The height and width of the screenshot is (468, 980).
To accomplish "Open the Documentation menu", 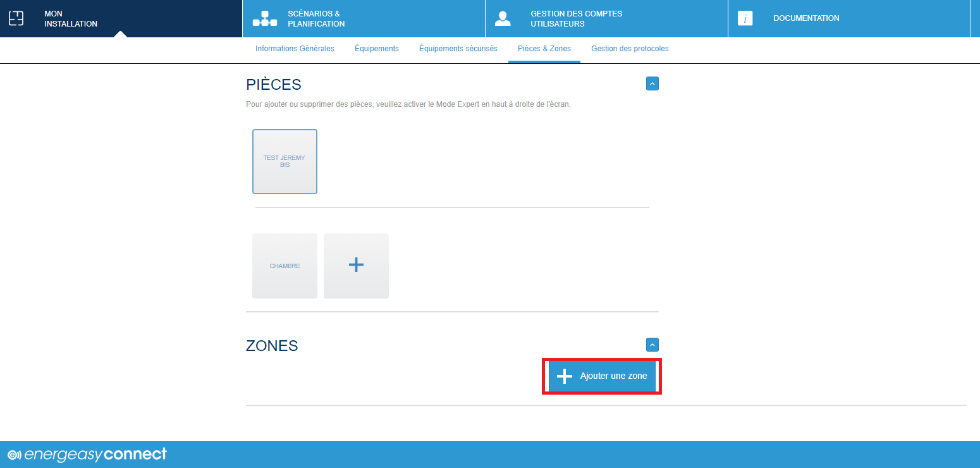I will point(849,18).
